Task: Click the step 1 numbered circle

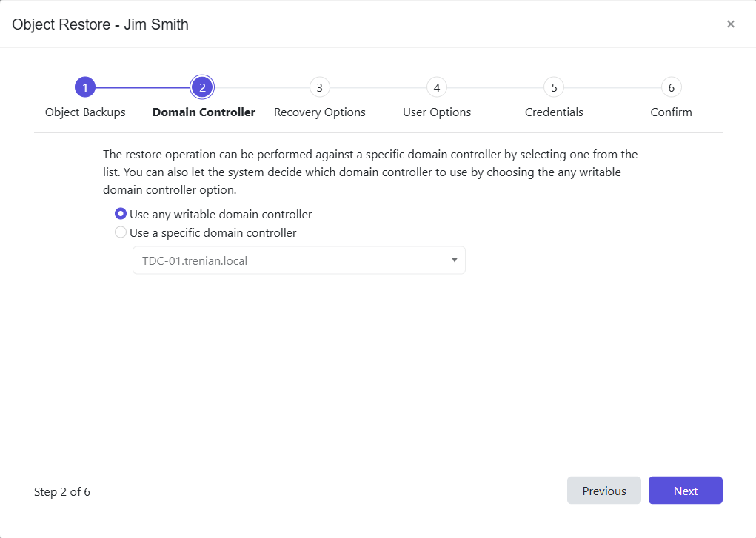Action: (85, 87)
